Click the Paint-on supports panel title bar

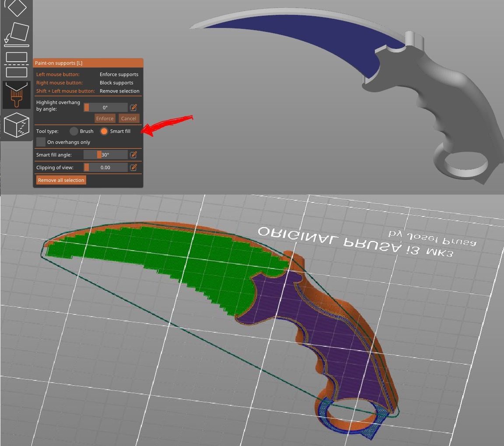click(x=88, y=63)
